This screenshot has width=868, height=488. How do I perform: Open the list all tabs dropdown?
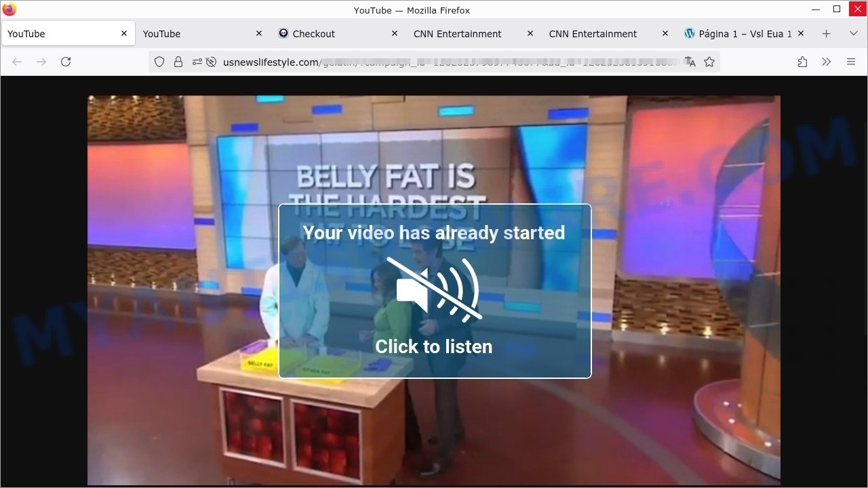coord(853,34)
